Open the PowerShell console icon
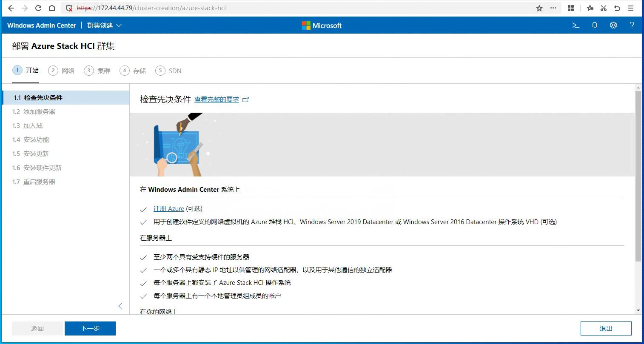The image size is (644, 344). [576, 26]
